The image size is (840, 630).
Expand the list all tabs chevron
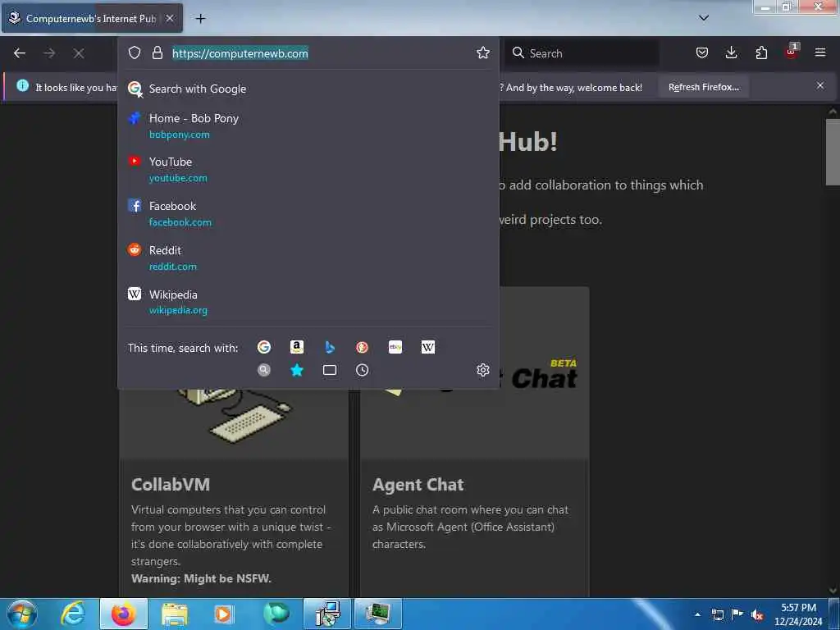pyautogui.click(x=704, y=18)
